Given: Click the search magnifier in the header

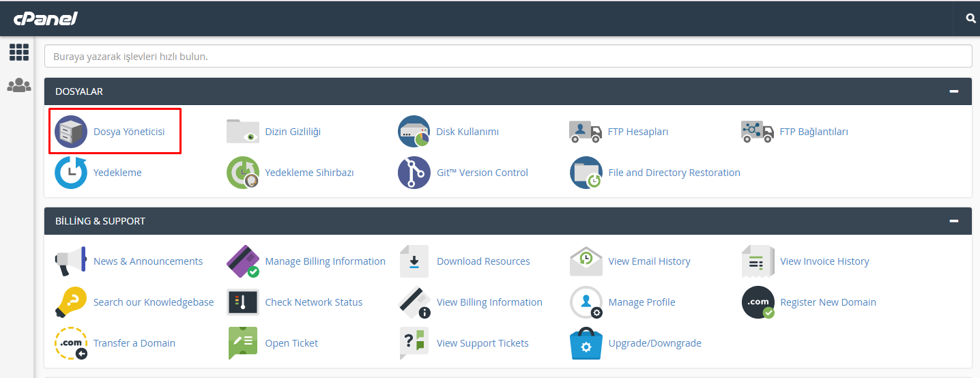Looking at the screenshot, I should click(970, 18).
